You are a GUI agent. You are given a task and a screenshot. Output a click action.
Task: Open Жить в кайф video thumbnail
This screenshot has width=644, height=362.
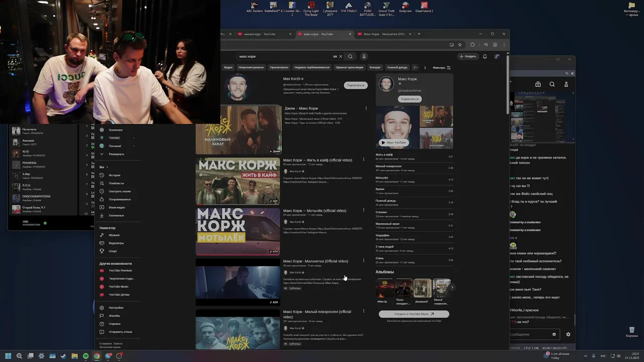coord(237,181)
